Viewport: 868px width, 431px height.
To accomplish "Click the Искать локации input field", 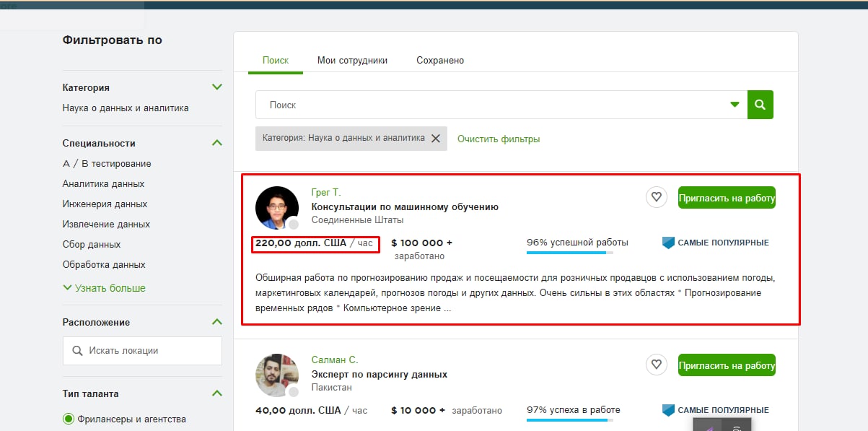I will [142, 351].
